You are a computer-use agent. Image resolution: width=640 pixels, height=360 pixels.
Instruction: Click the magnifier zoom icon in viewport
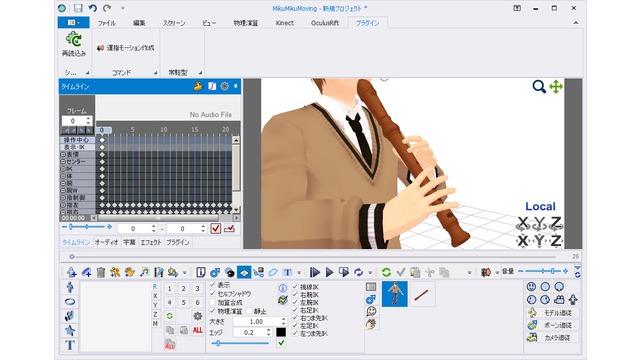539,87
